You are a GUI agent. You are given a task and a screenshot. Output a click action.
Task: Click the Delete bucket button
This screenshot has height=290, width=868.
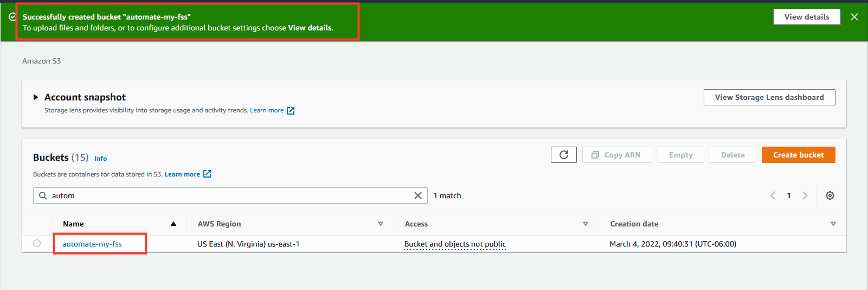(733, 155)
